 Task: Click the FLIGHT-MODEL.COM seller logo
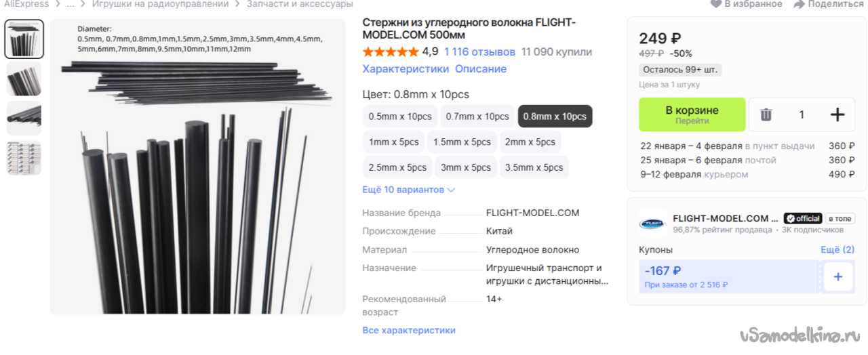pyautogui.click(x=652, y=224)
